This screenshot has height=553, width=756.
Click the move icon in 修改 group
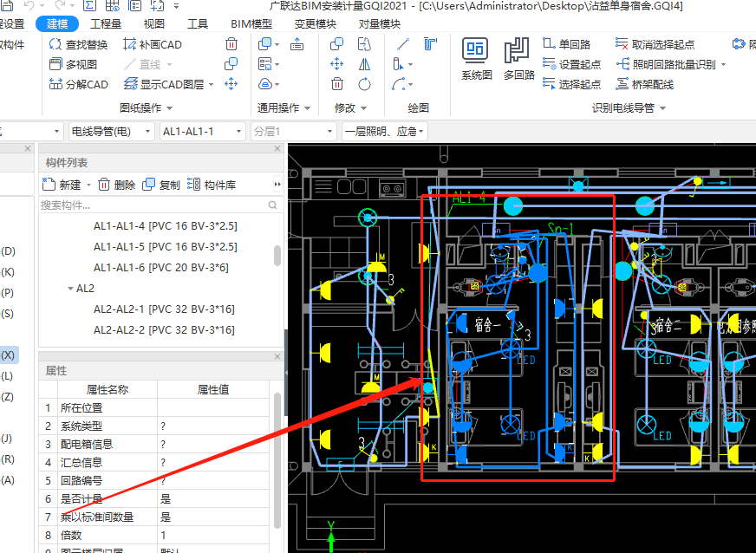pos(337,64)
